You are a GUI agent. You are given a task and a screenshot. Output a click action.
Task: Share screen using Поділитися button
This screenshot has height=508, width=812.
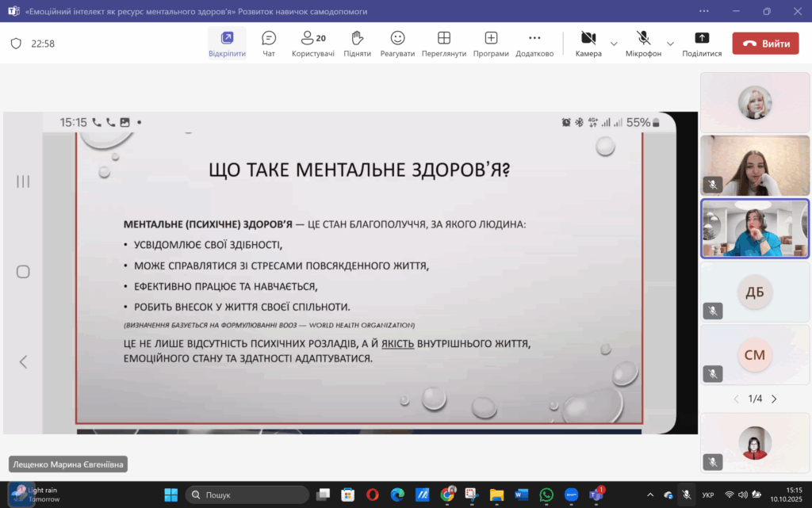(x=702, y=43)
